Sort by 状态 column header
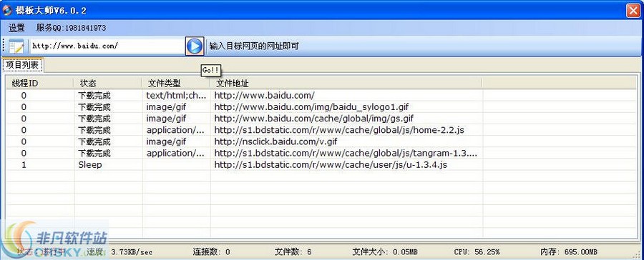 108,84
